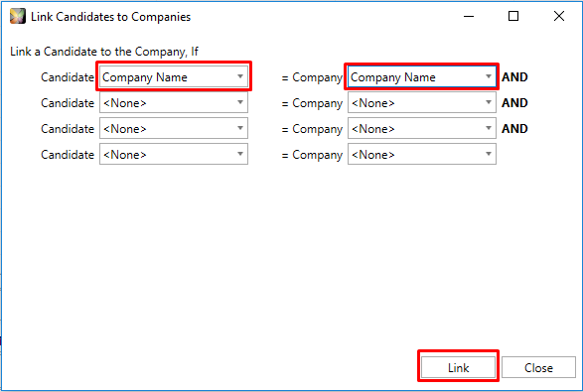Click the Candidate label in the first row

(x=68, y=77)
